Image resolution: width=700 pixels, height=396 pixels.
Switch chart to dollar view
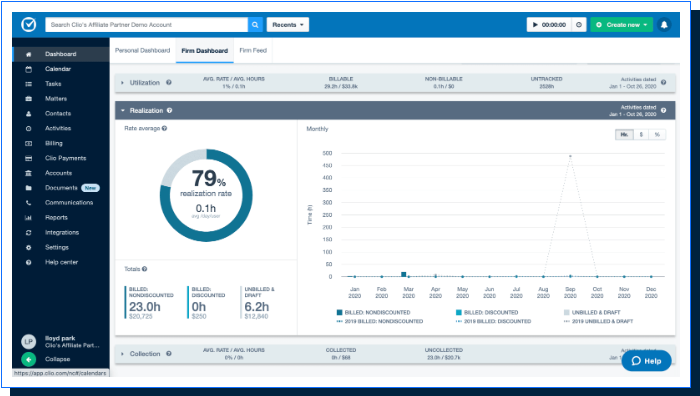[x=641, y=134]
